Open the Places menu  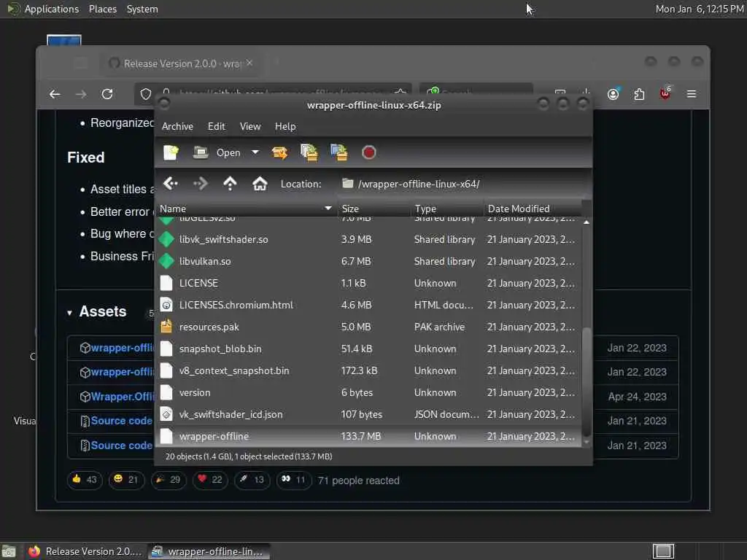point(102,9)
